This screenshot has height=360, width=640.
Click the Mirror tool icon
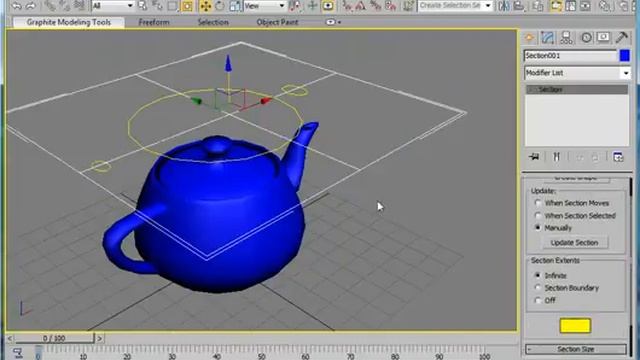coord(504,6)
